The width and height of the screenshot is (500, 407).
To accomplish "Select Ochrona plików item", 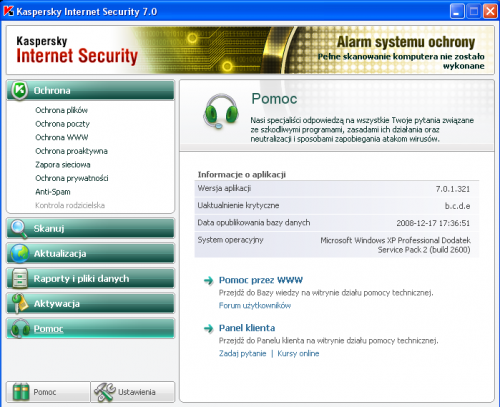I will pos(62,110).
